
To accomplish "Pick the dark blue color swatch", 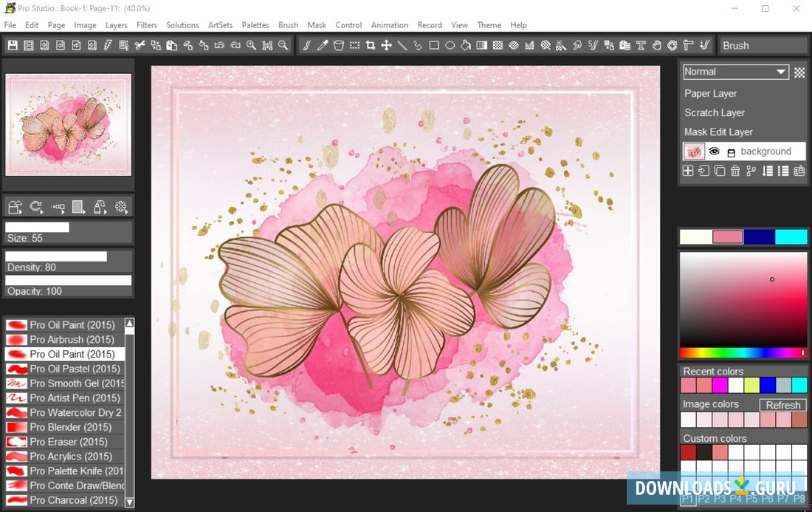I will coord(759,237).
